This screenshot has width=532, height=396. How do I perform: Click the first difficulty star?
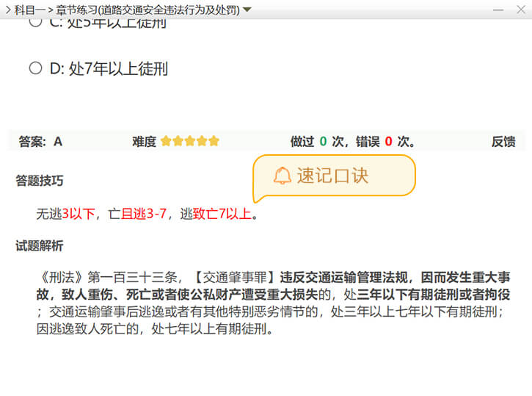(167, 142)
